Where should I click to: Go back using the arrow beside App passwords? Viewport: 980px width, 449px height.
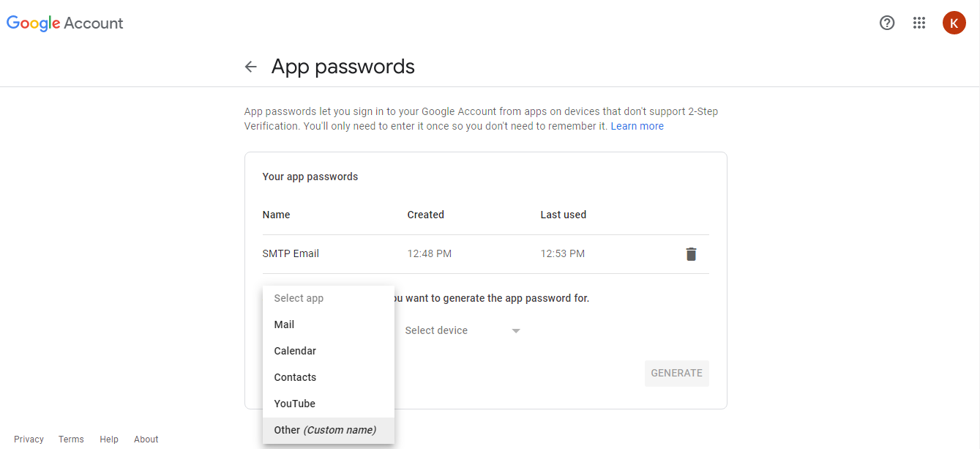(x=251, y=67)
